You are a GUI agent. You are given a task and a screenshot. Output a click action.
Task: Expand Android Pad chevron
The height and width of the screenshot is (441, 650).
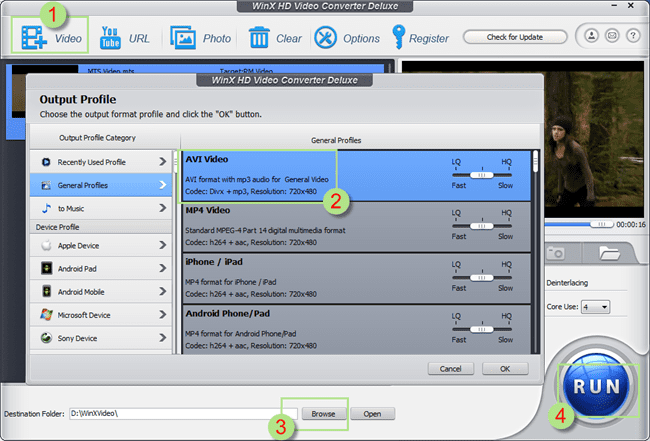tap(162, 268)
